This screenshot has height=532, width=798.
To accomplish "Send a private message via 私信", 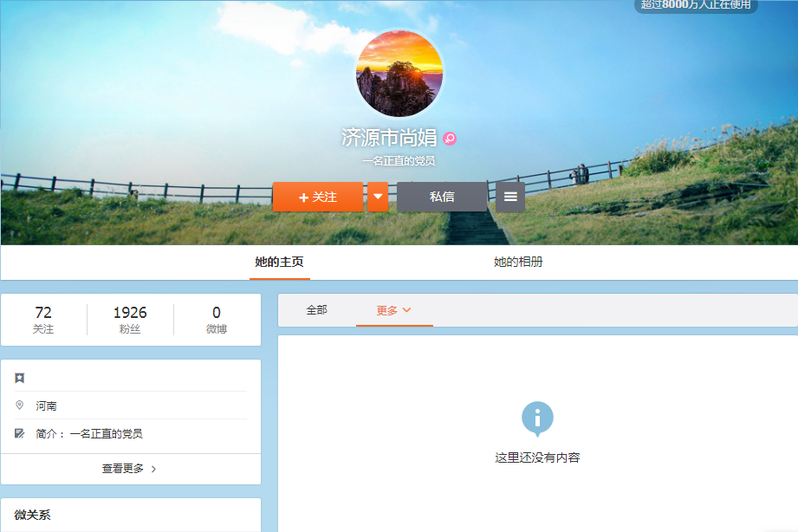I will click(442, 197).
